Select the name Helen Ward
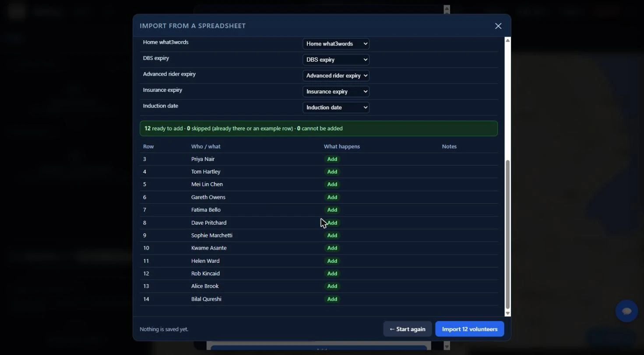The width and height of the screenshot is (644, 355). click(205, 261)
